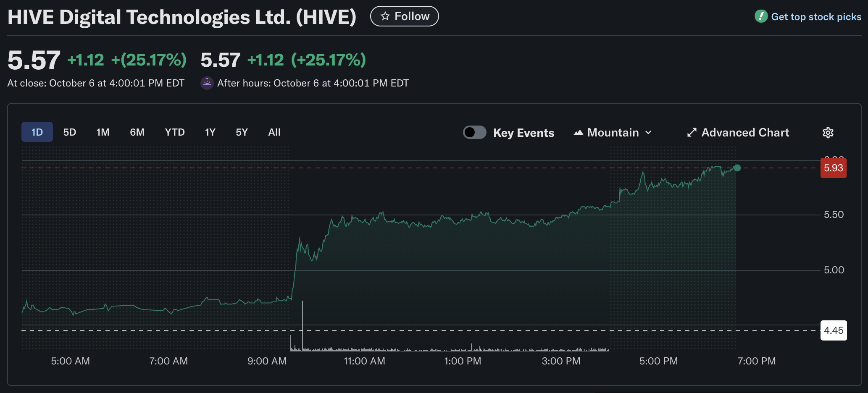
Task: Click the red 5.93 price label
Action: 833,168
